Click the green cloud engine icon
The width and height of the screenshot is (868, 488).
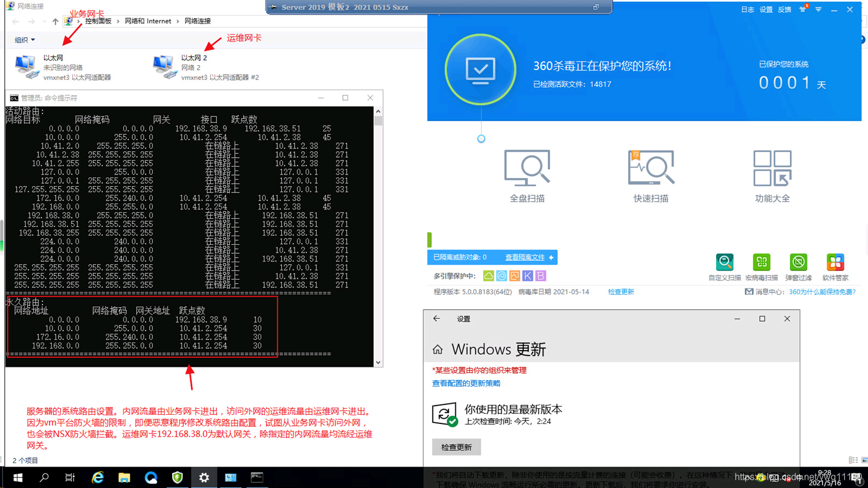pos(488,276)
